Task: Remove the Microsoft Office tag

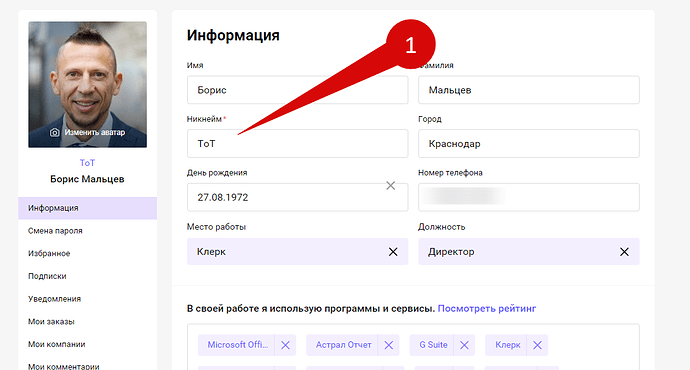Action: coord(285,345)
